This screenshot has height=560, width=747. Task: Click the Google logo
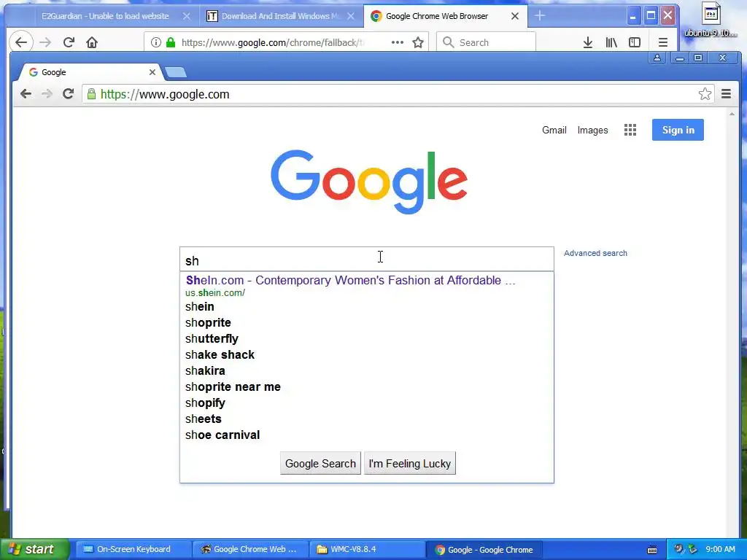tap(368, 182)
